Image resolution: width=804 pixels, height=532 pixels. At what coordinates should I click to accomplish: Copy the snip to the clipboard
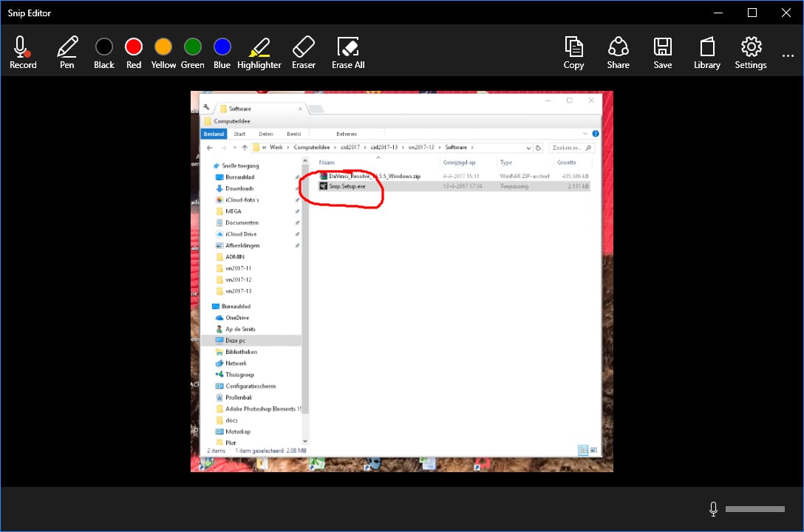click(x=573, y=52)
